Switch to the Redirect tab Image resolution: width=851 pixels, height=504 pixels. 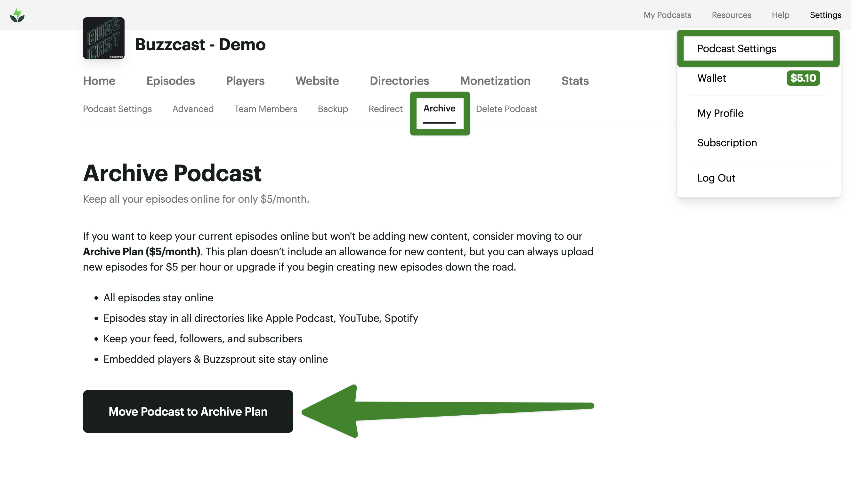click(385, 109)
